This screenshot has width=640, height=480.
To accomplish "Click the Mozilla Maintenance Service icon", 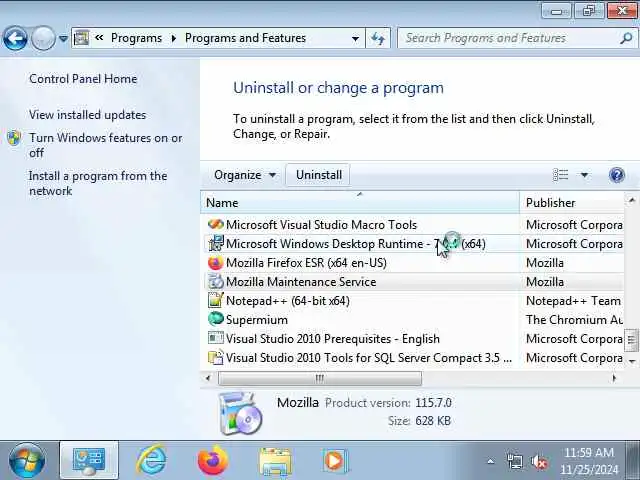I will click(x=215, y=282).
